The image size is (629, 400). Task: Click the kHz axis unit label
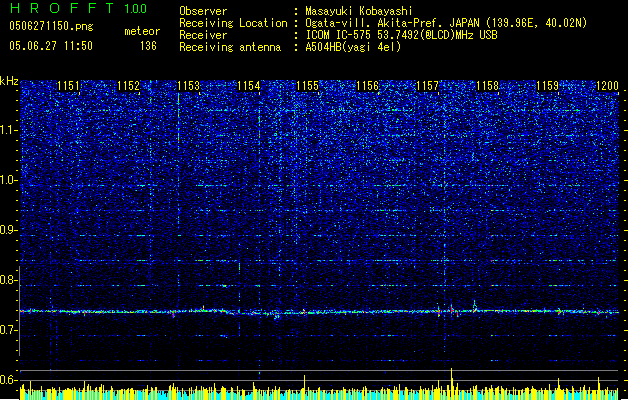[x=9, y=81]
